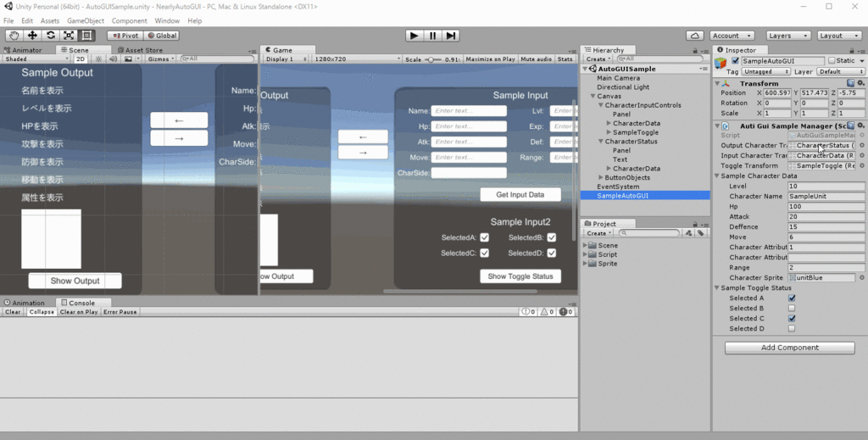This screenshot has width=868, height=440.
Task: Open the Shaded draw mode dropdown
Action: pos(36,58)
